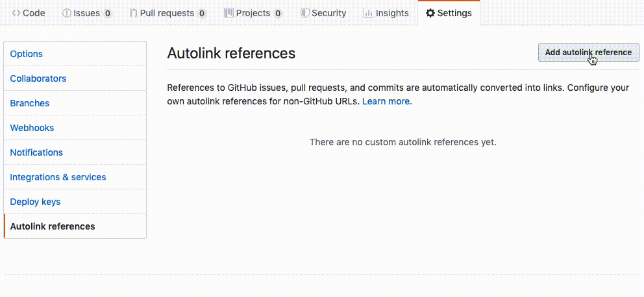Click the Pull requests branch icon
644x297 pixels.
tap(134, 13)
